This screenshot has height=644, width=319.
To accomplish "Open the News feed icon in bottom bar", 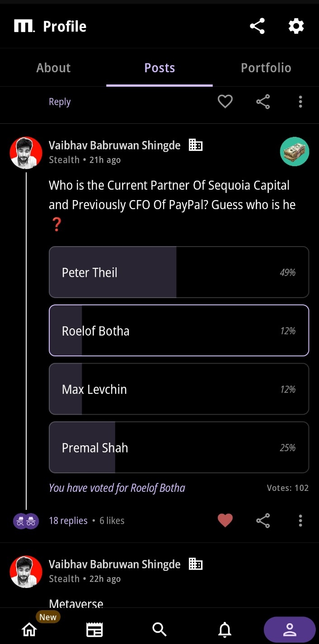I will [94, 629].
